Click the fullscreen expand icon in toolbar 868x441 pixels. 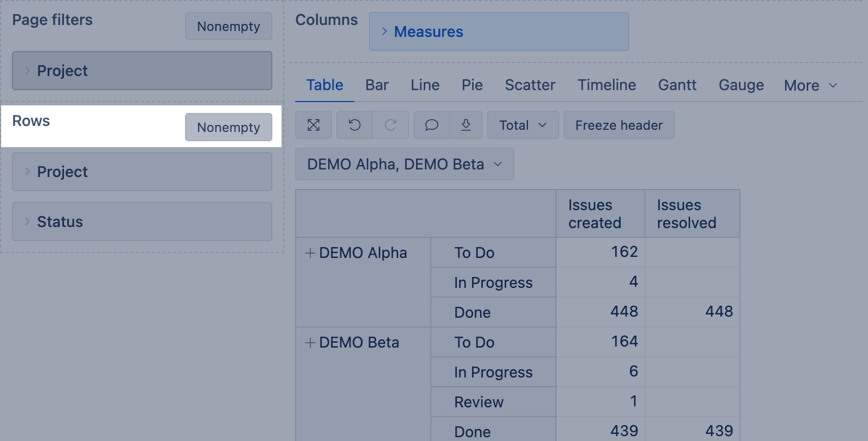pyautogui.click(x=314, y=125)
